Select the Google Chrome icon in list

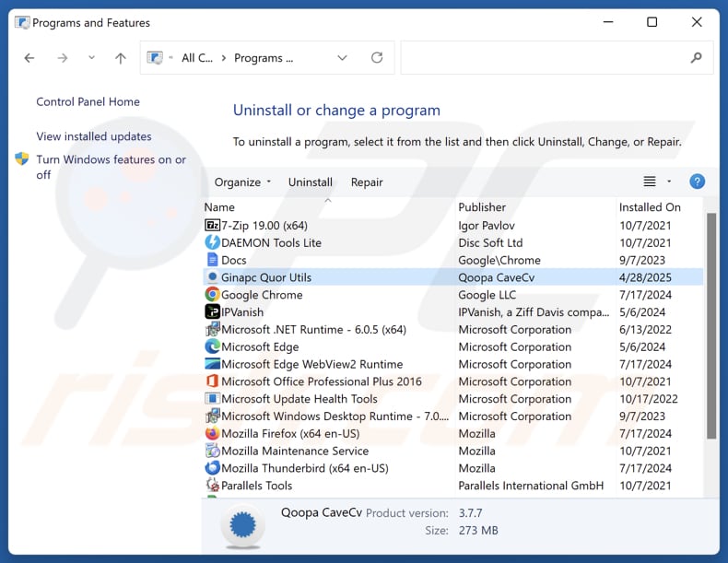213,295
